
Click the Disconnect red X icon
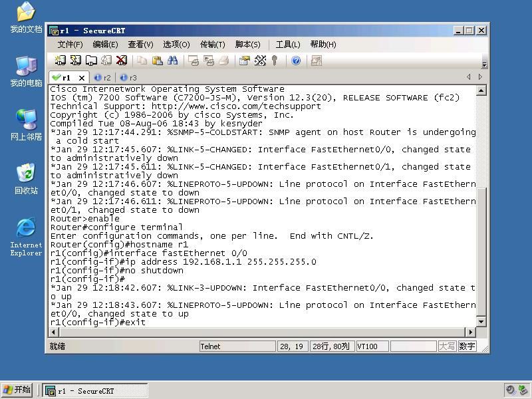122,61
